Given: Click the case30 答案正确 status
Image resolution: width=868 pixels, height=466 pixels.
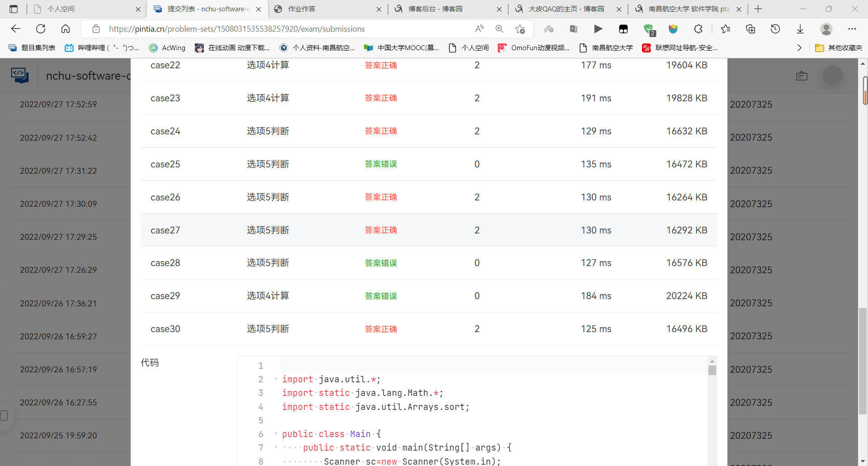Looking at the screenshot, I should click(x=381, y=329).
